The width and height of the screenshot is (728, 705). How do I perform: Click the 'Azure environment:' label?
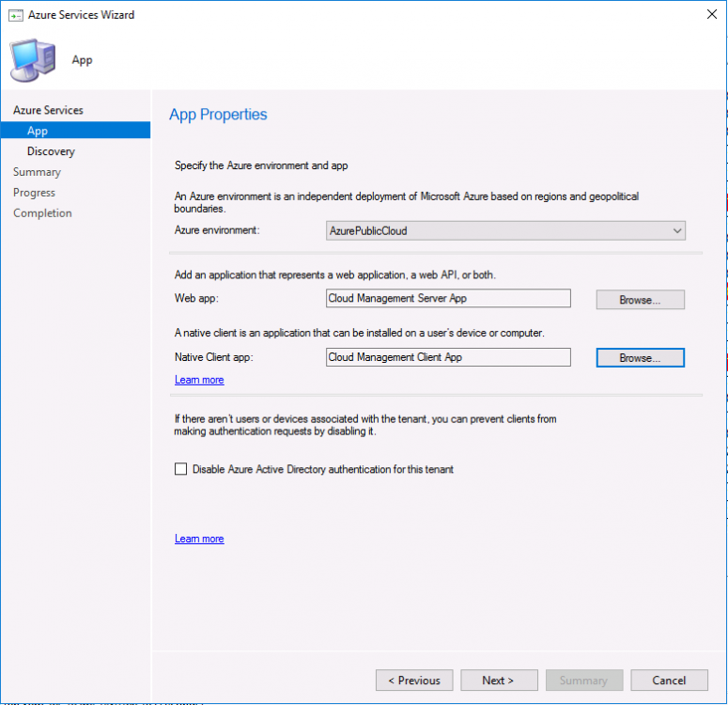pos(217,230)
